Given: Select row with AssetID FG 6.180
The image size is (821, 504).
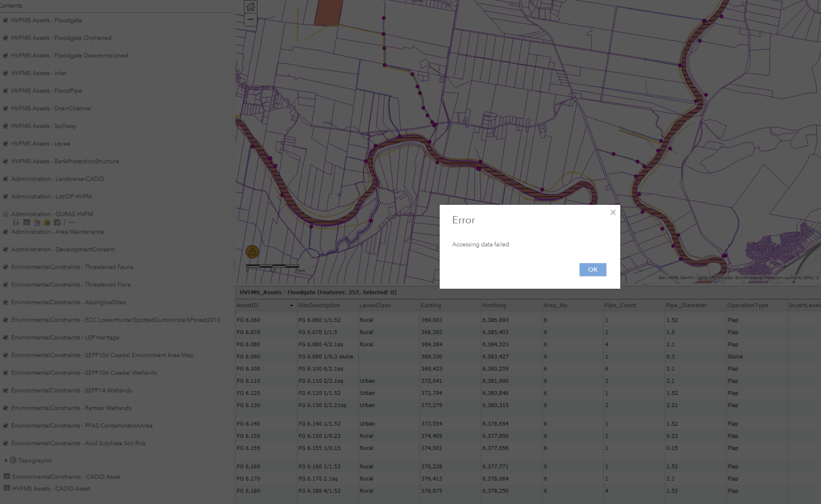Looking at the screenshot, I should [x=528, y=491].
